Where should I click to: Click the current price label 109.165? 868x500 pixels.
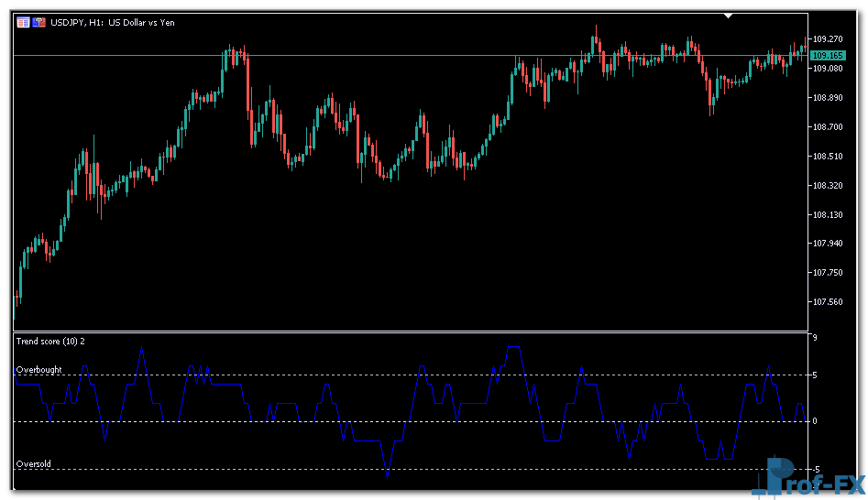tap(828, 56)
